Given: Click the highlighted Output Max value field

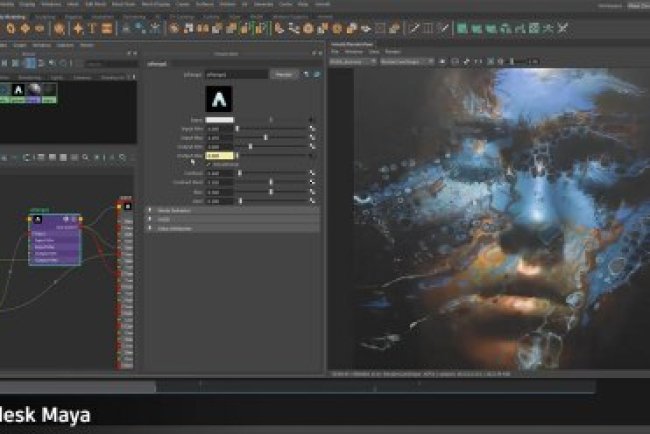Looking at the screenshot, I should pyautogui.click(x=219, y=155).
